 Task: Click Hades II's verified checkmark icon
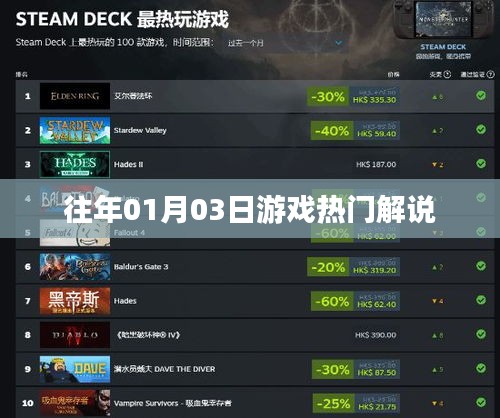[481, 164]
